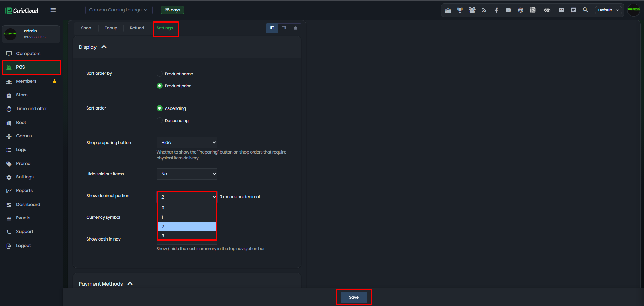The width and height of the screenshot is (644, 306).
Task: Open Time and offer in the sidebar
Action: click(x=31, y=109)
